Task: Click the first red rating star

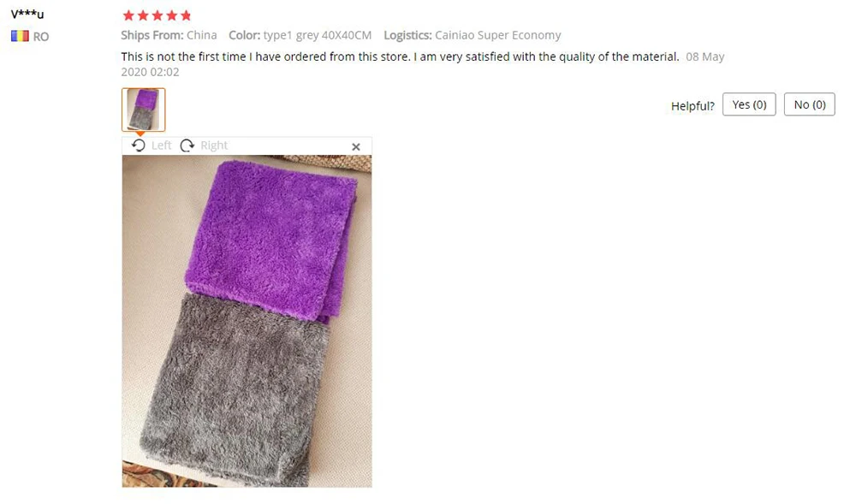Action: 128,15
